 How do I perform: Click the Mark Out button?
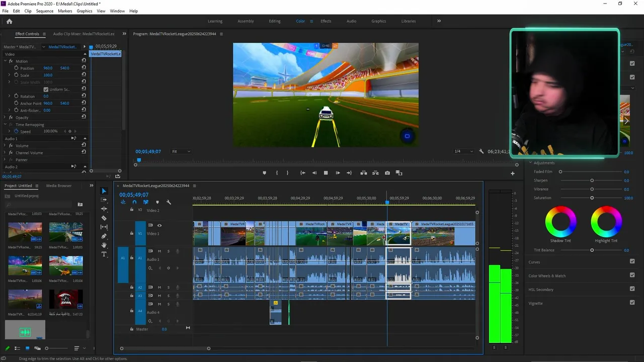287,173
